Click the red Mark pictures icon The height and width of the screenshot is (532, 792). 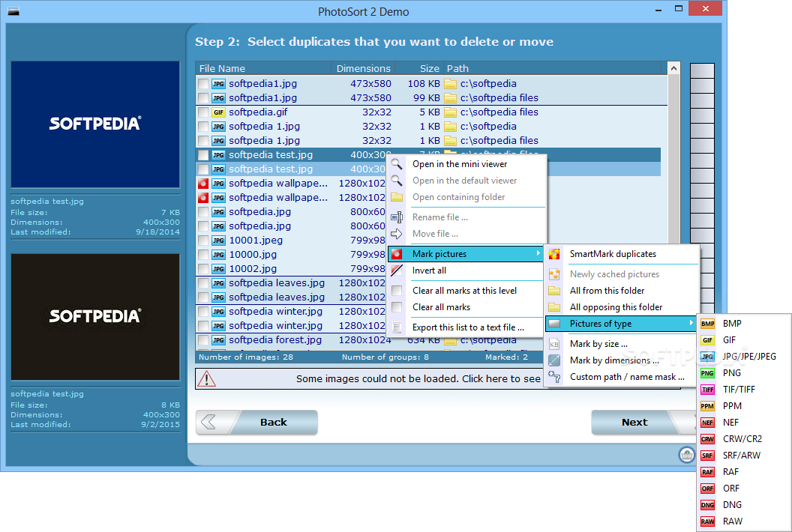click(x=397, y=254)
